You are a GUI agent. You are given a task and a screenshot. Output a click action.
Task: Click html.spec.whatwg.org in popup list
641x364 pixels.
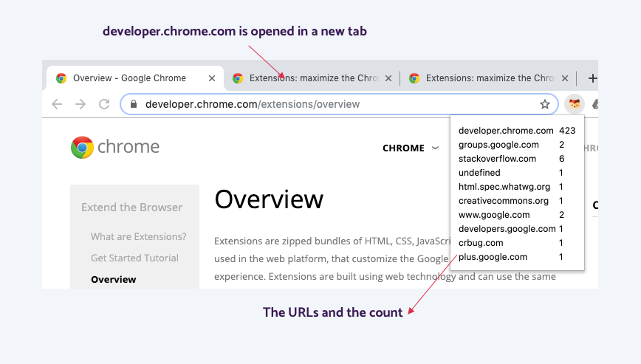coord(504,187)
